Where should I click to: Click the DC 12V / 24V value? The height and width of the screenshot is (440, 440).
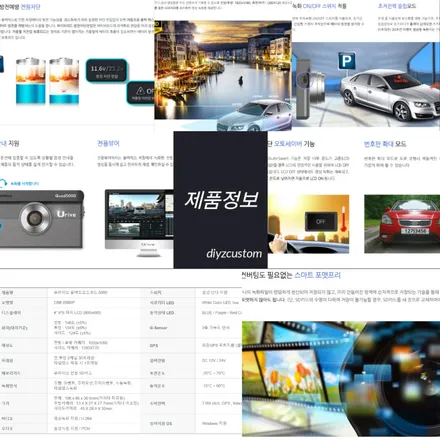(x=214, y=361)
